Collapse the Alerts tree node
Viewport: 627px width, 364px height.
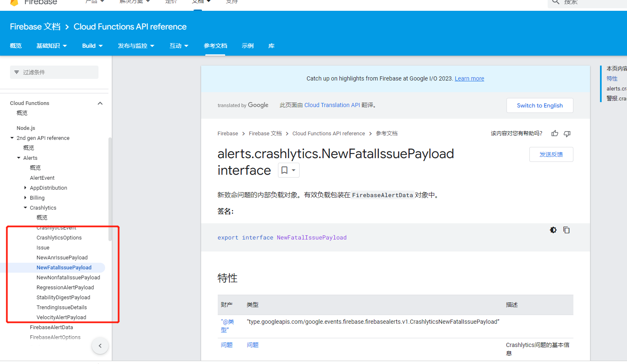[19, 158]
